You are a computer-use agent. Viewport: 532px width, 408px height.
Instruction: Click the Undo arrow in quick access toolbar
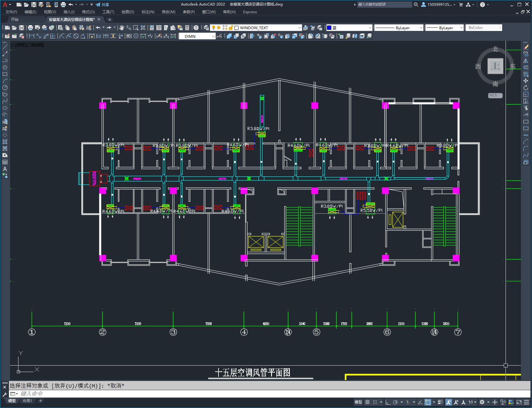pyautogui.click(x=71, y=5)
